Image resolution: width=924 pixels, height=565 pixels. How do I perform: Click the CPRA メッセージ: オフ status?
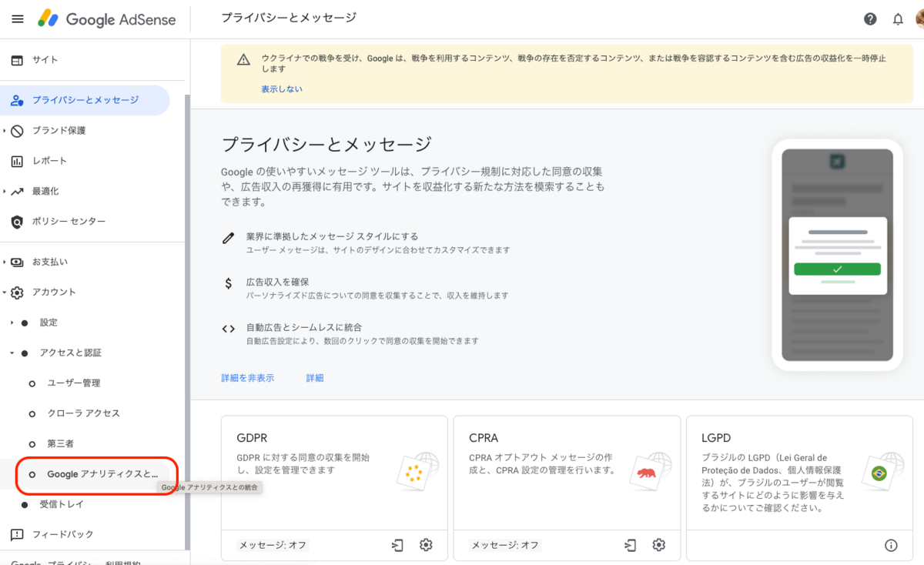(505, 545)
